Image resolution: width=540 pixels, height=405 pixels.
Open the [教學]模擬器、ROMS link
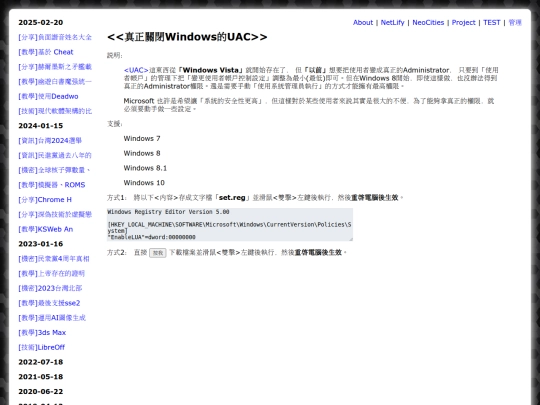[x=52, y=185]
